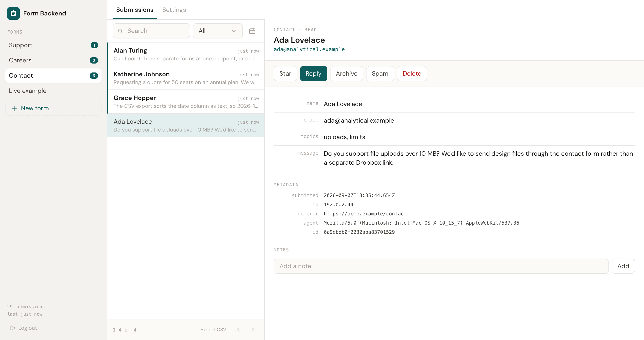Click the 'Ada Lovelace' detail heading
Screen dimensions: 644x340
click(x=299, y=40)
